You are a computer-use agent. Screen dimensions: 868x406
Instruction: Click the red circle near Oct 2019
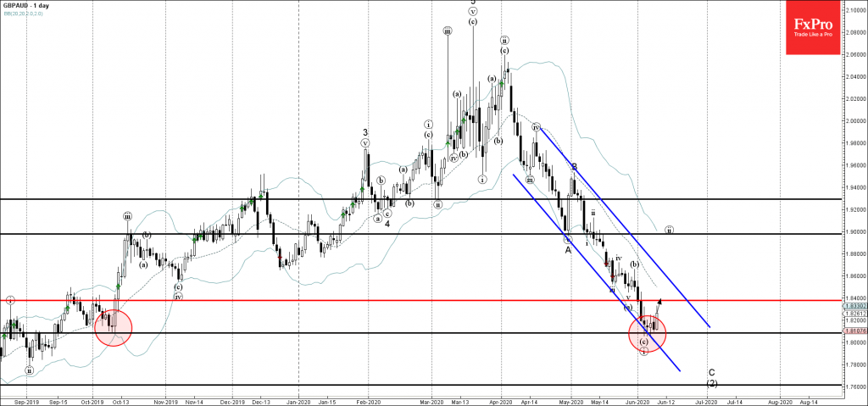coord(113,327)
